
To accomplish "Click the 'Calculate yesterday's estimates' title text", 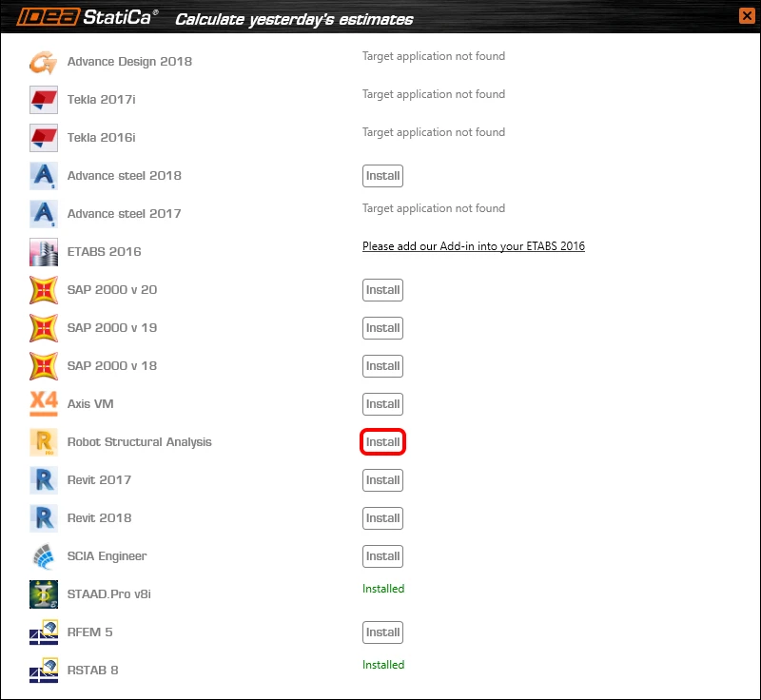I will [x=294, y=19].
